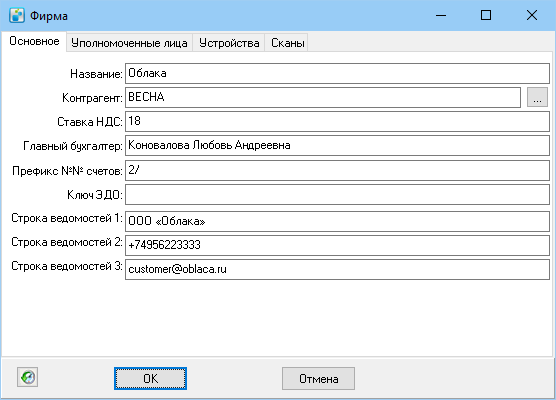Click Строка ведомостей 3 email field
This screenshot has height=400, width=556.
pos(337,269)
